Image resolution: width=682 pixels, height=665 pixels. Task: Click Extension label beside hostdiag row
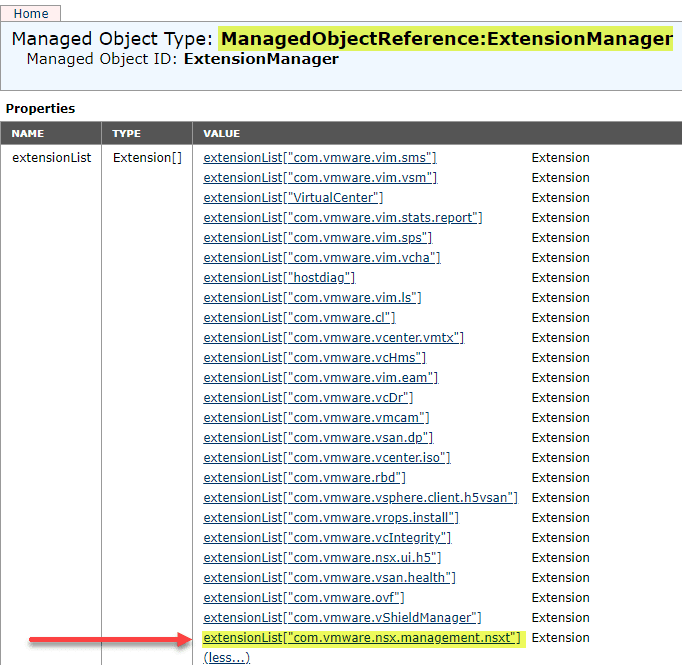pyautogui.click(x=560, y=277)
